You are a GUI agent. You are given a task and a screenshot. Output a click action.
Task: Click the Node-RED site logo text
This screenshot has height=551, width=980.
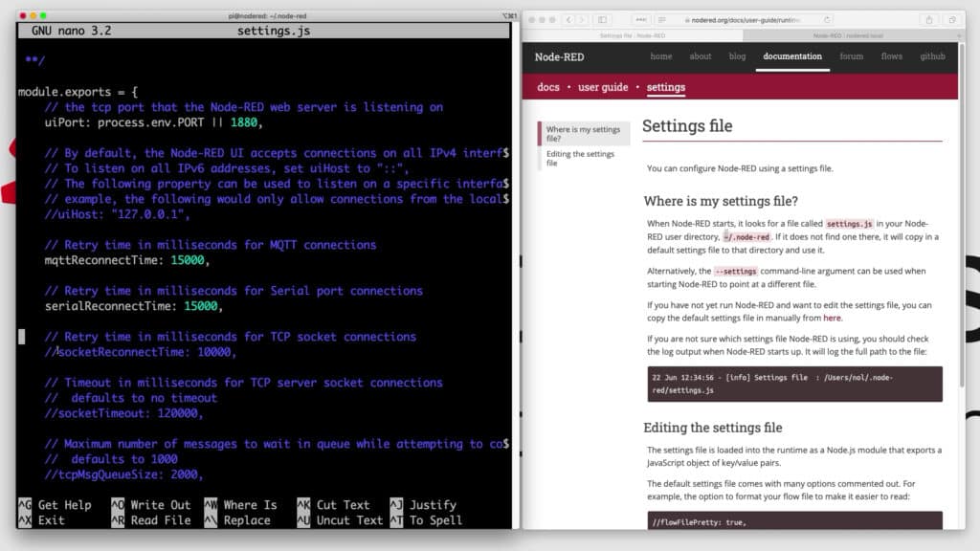click(559, 56)
